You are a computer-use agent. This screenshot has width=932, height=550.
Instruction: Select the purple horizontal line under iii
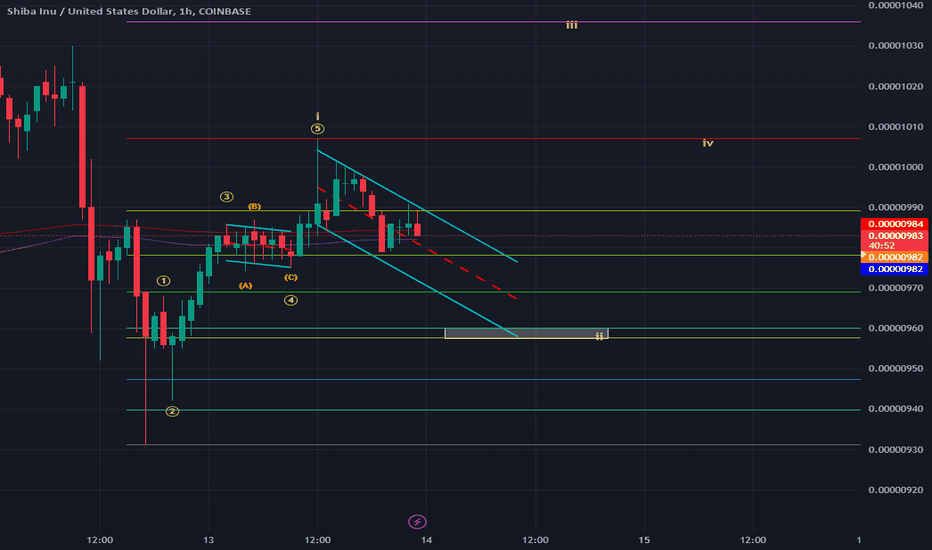(493, 22)
